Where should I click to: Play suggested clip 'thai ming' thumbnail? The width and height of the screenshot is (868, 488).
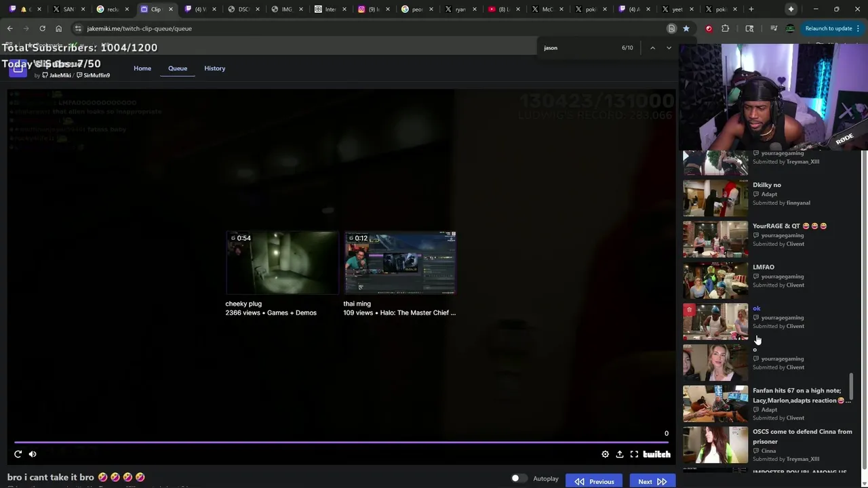[400, 263]
